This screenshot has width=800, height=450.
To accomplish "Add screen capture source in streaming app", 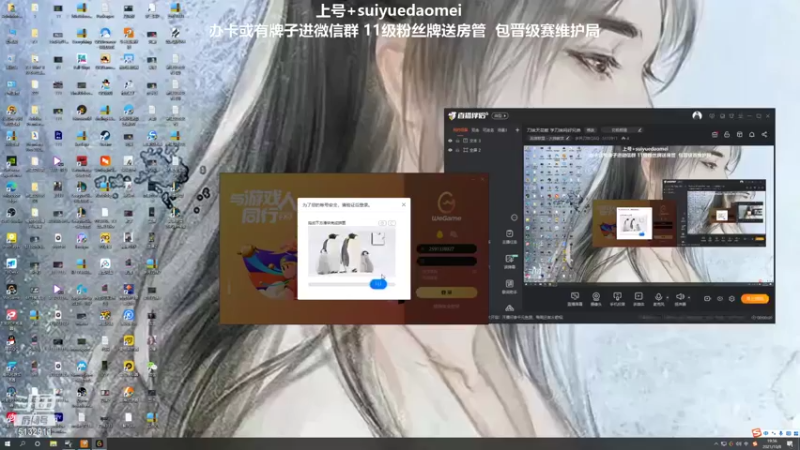I will pos(575,298).
